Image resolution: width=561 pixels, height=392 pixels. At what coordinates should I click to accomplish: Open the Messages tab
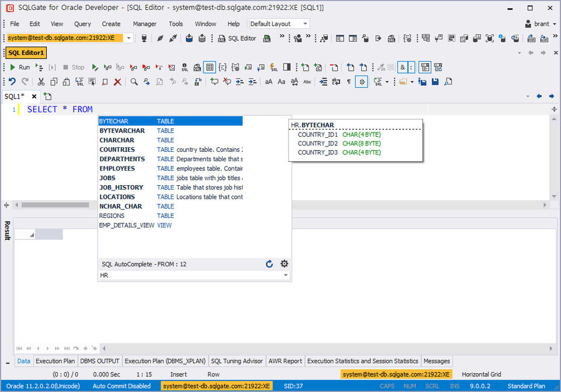click(437, 361)
